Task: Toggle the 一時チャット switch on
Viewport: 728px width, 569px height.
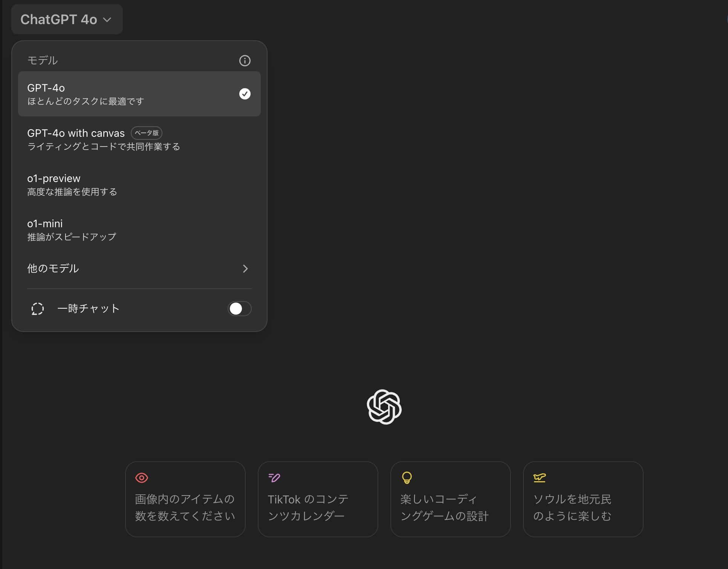Action: pos(239,309)
